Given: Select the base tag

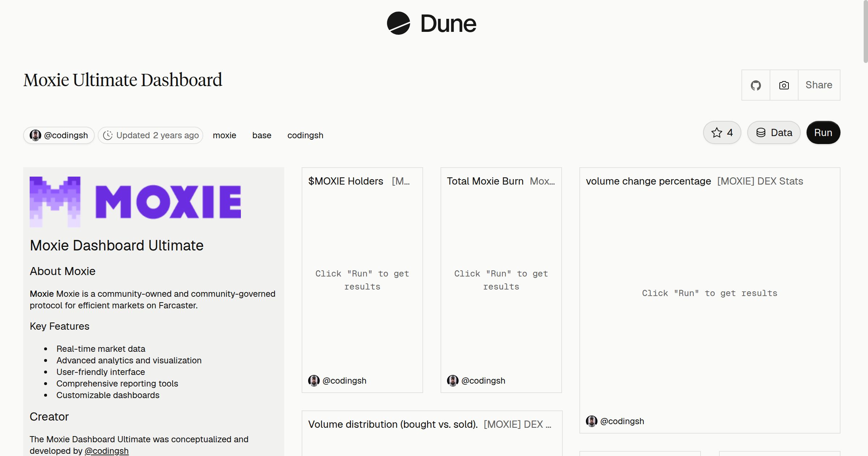Looking at the screenshot, I should [262, 135].
